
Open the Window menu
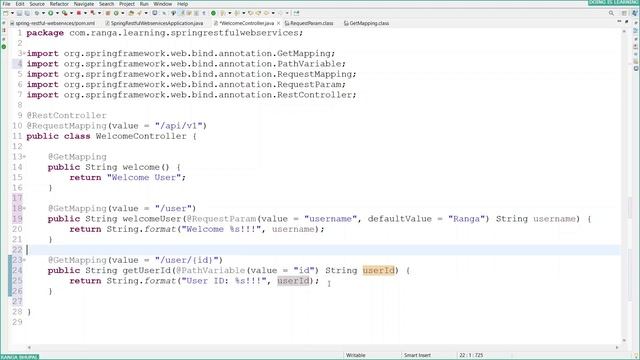(162, 4)
